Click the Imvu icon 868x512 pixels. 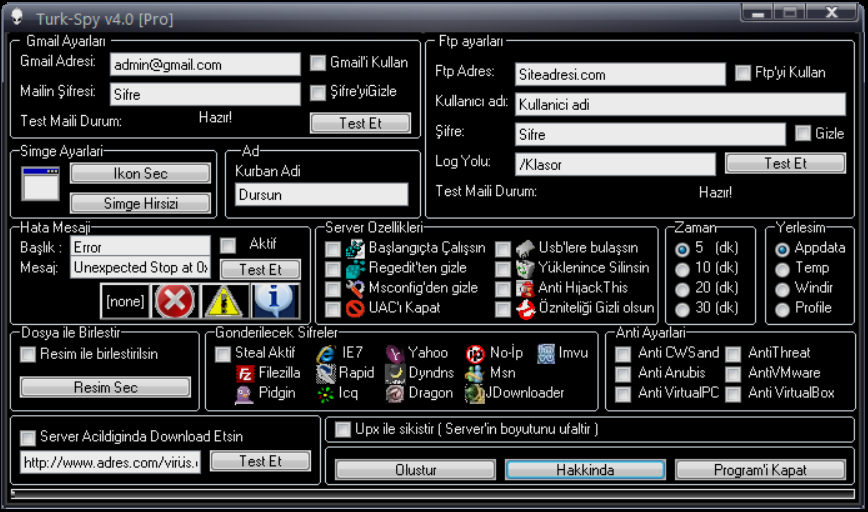click(x=546, y=354)
